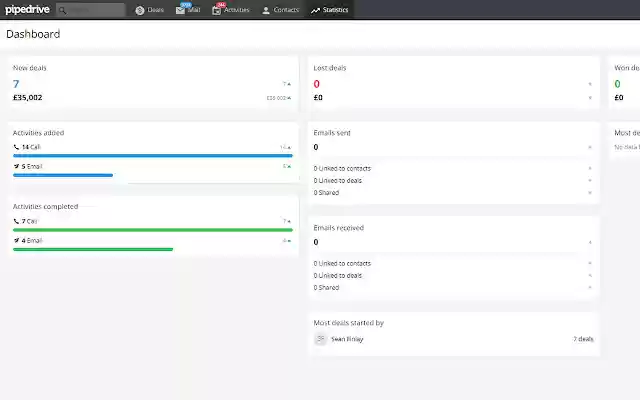Click the Pipedrive logo

tap(27, 9)
